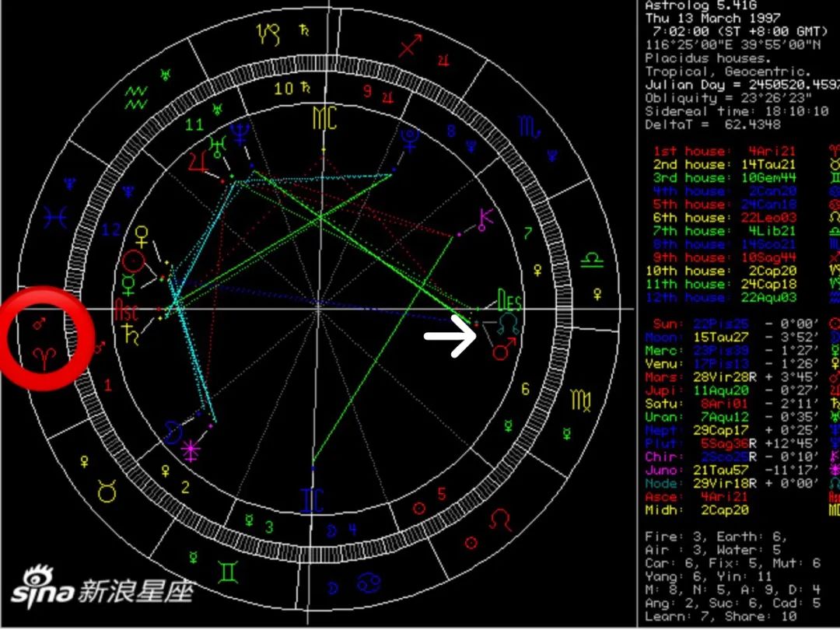Screen dimensions: 840x630
Task: Select the large red Jupiter glyph near Uranus
Action: (x=198, y=162)
